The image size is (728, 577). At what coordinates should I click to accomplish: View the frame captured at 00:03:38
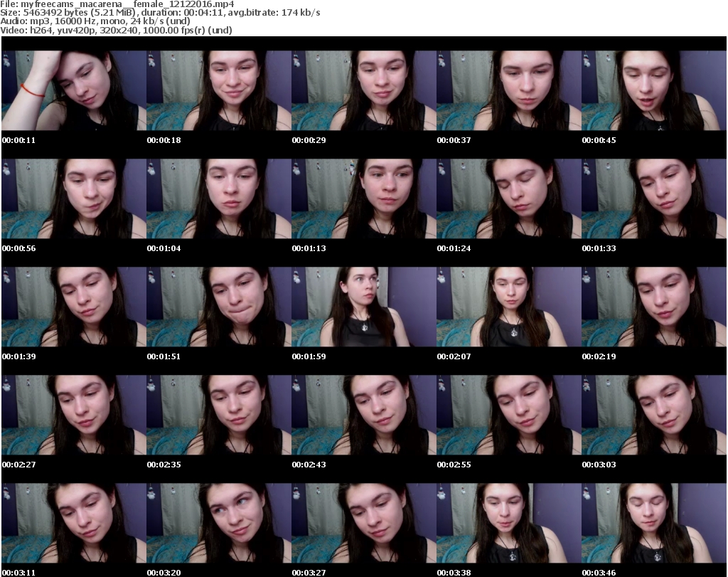tap(509, 523)
